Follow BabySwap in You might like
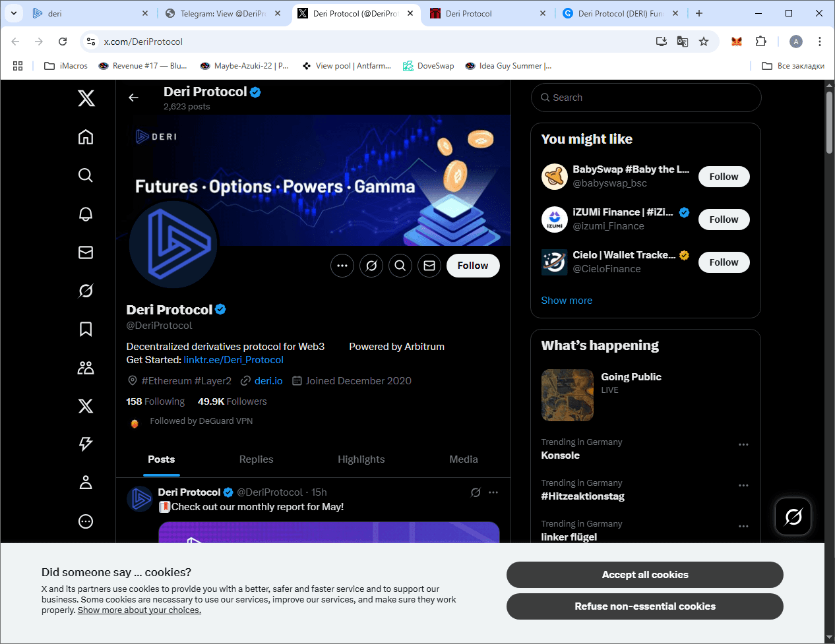The width and height of the screenshot is (835, 644). pos(724,177)
